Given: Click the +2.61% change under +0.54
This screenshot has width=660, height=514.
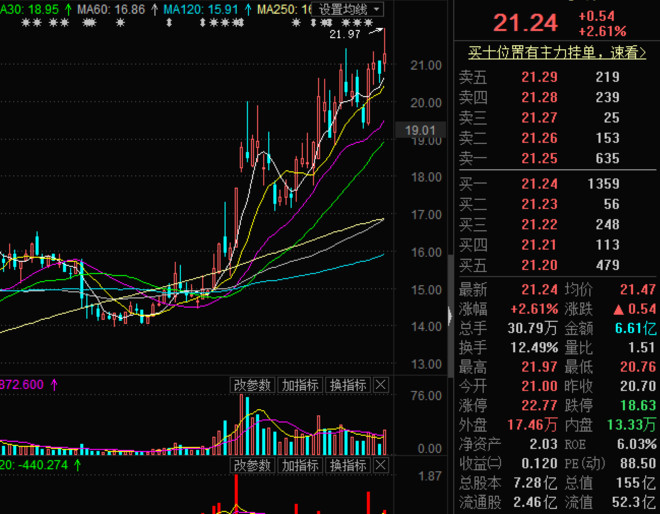Looking at the screenshot, I should [x=602, y=32].
